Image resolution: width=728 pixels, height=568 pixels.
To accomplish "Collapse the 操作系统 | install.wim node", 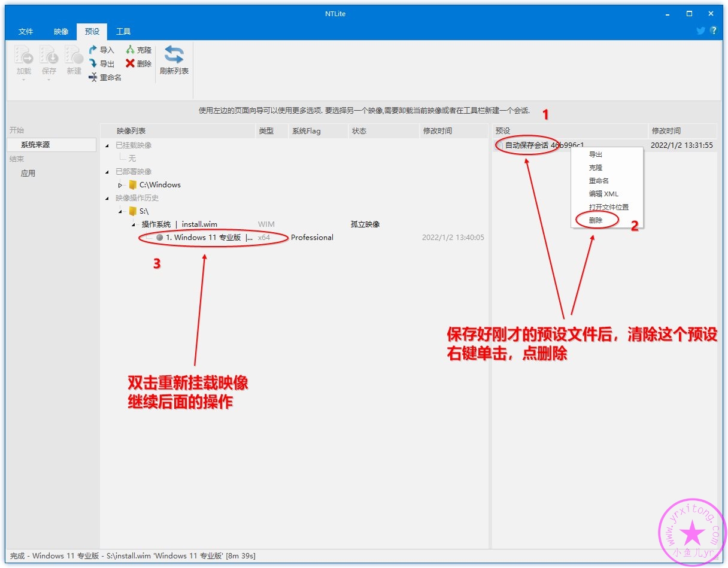I will click(134, 224).
